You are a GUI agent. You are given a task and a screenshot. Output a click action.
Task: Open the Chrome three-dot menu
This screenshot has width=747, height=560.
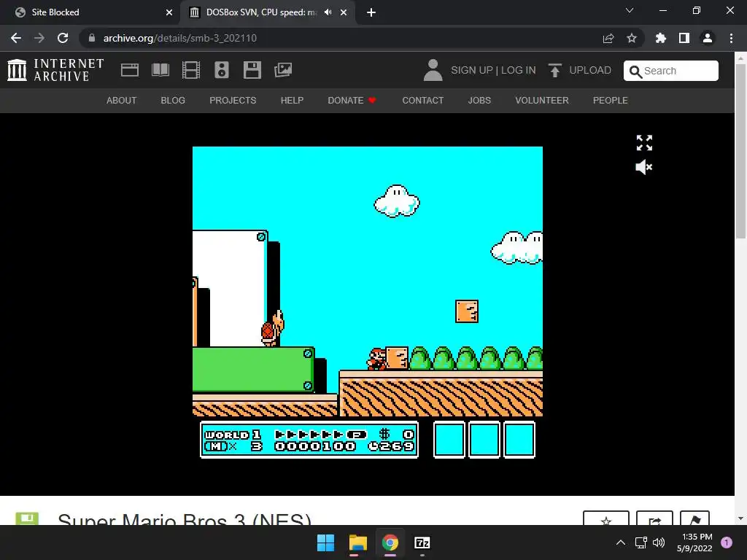(731, 38)
